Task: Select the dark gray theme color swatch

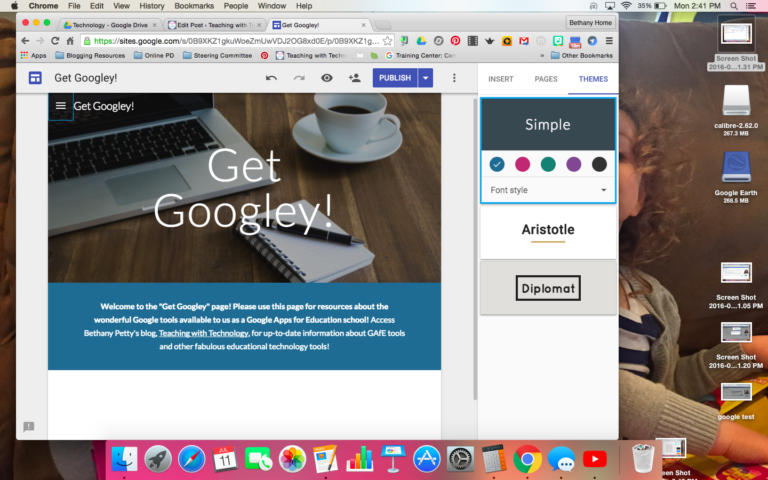Action: point(600,164)
